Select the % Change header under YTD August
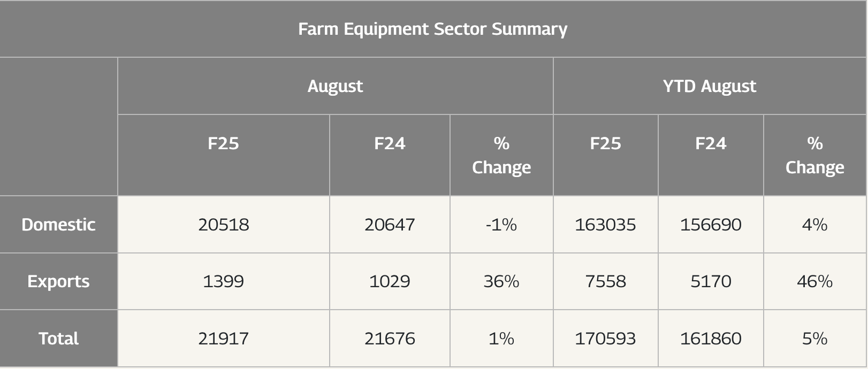The height and width of the screenshot is (369, 868). 814,155
